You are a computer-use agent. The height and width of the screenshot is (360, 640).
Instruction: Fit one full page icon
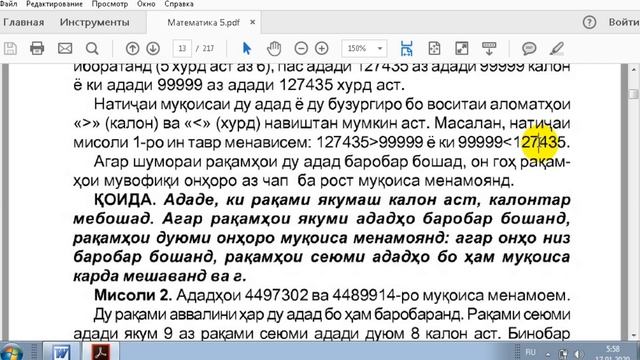pyautogui.click(x=434, y=49)
